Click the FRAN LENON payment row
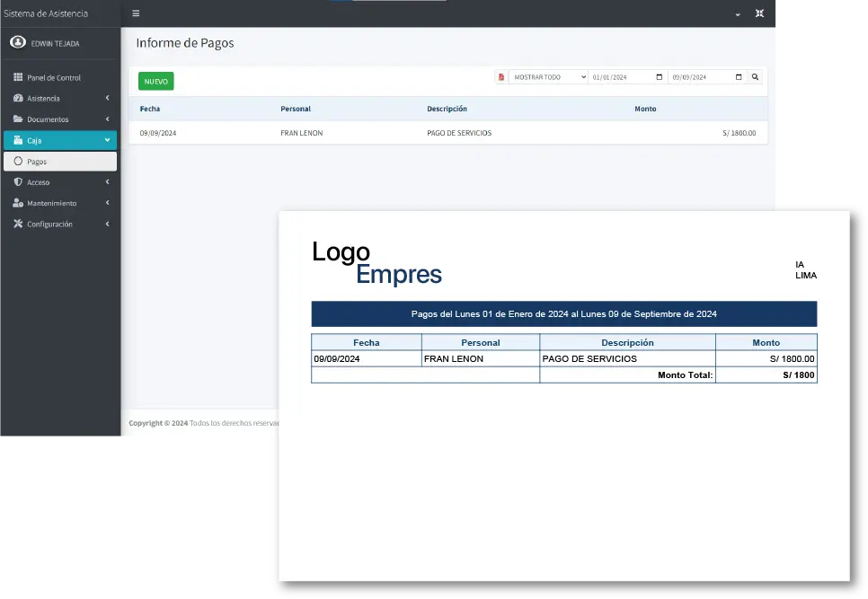The width and height of the screenshot is (868, 599). point(301,133)
